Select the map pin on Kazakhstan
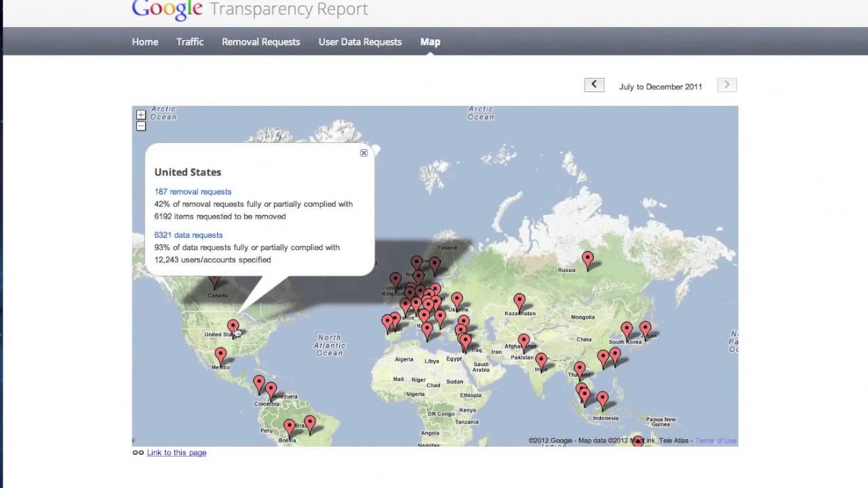Viewport: 868px width, 488px height. coord(519,302)
